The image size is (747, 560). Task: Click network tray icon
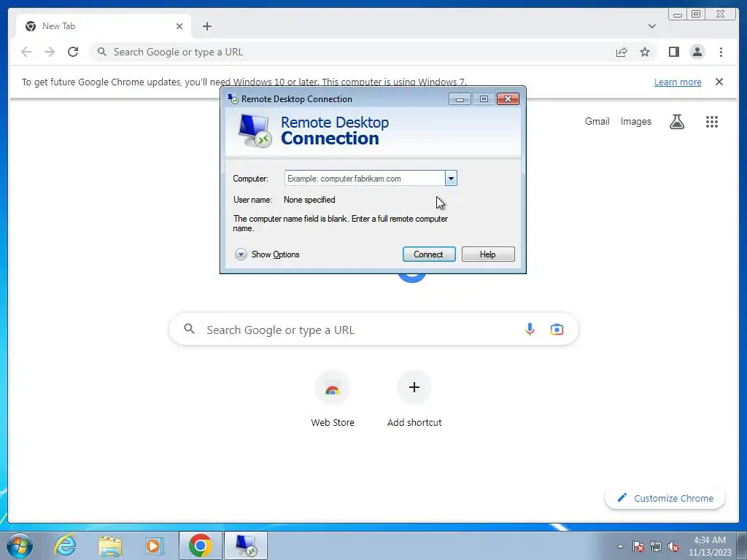656,546
